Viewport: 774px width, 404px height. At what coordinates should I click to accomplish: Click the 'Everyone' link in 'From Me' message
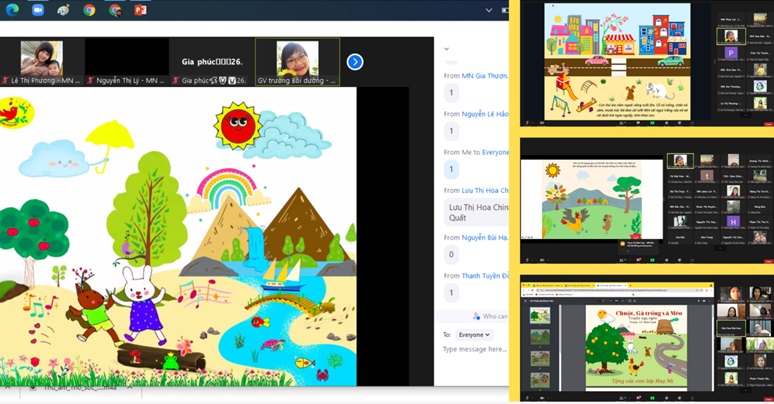(x=495, y=152)
